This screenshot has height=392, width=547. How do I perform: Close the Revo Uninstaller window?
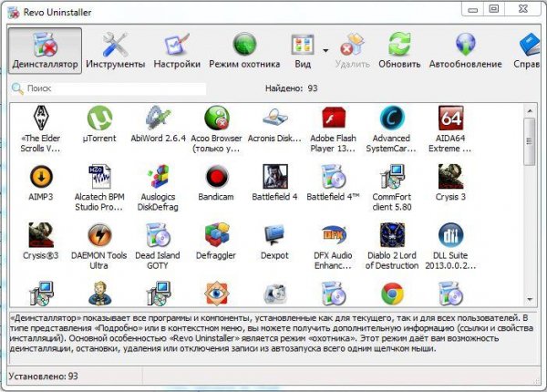tap(523, 9)
